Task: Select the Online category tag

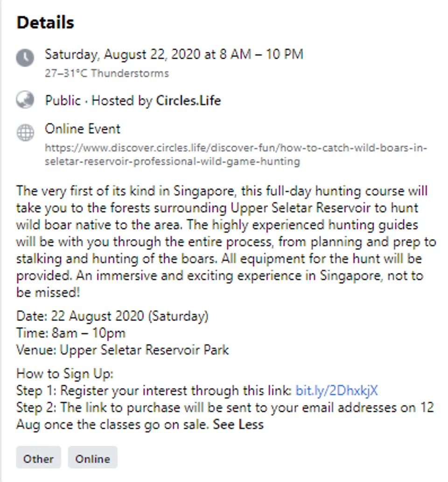Action: [92, 459]
